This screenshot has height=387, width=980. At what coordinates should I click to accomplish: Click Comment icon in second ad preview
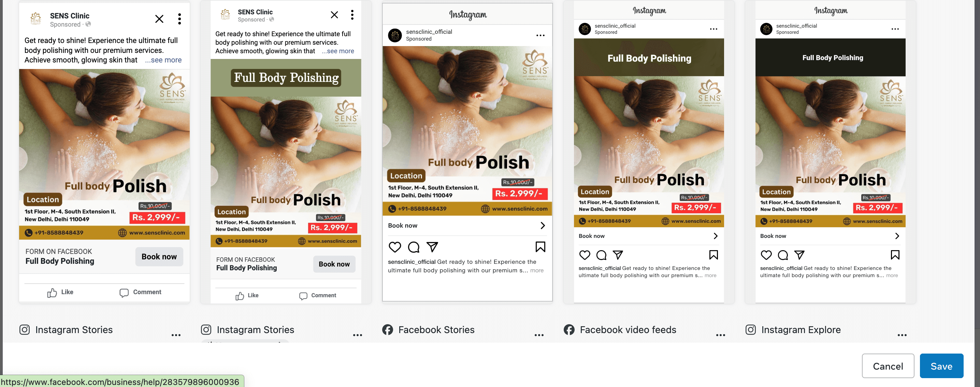point(303,296)
